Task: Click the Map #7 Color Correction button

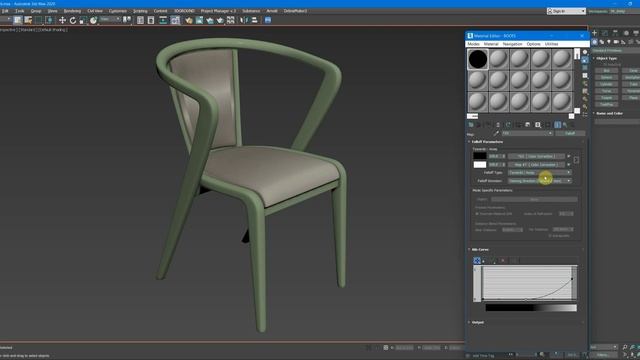Action: click(x=536, y=164)
